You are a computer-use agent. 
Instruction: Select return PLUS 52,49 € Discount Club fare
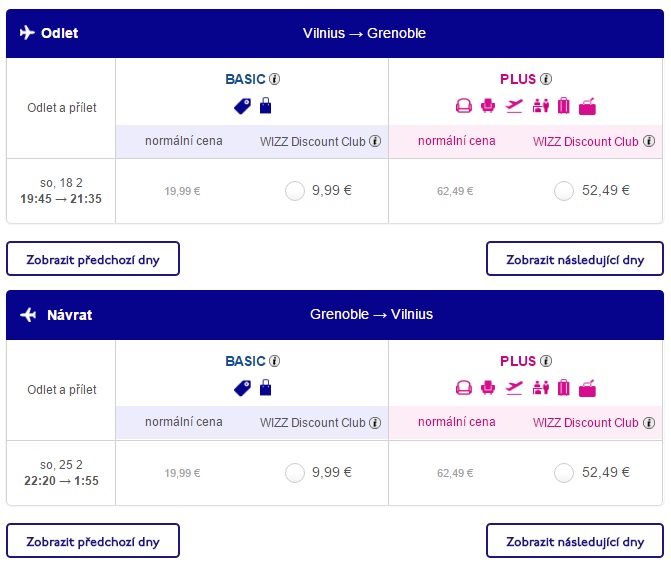coord(564,473)
